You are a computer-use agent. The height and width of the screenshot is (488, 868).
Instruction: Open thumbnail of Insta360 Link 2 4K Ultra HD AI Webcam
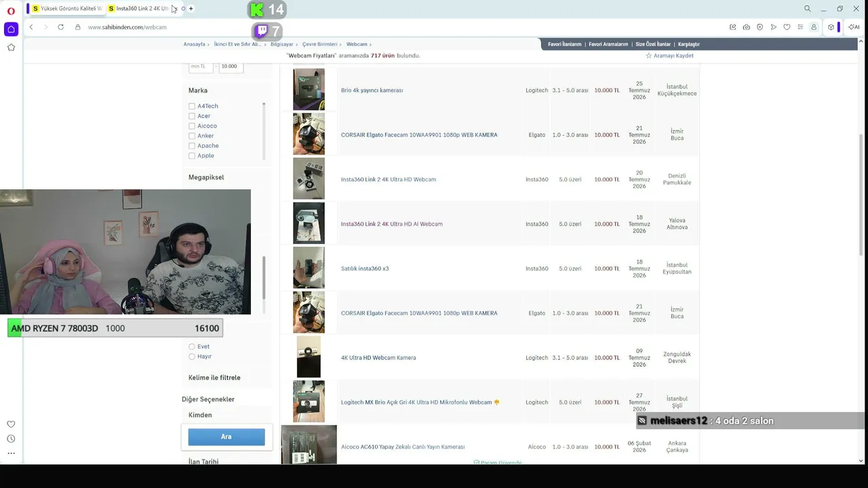coord(309,223)
